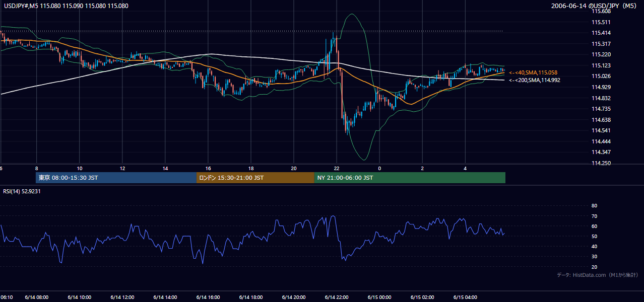Select the 2006-06-14 USD/JPY (M5) chart title
The width and height of the screenshot is (644, 302).
(x=595, y=6)
